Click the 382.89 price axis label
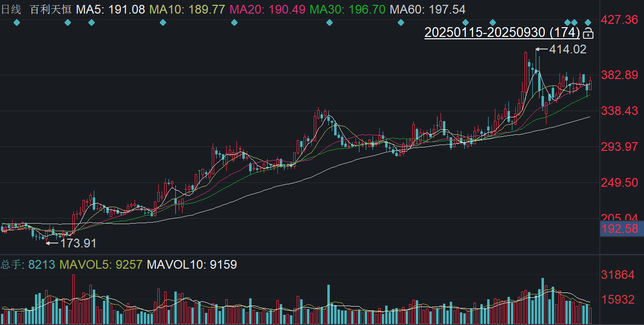644x325 pixels. [619, 75]
